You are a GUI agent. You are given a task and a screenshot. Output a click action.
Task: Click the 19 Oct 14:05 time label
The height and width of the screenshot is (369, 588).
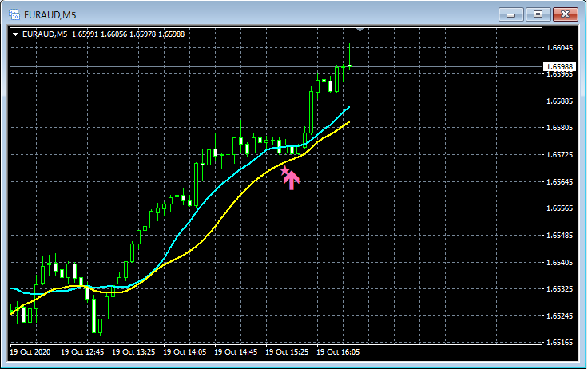coord(185,351)
